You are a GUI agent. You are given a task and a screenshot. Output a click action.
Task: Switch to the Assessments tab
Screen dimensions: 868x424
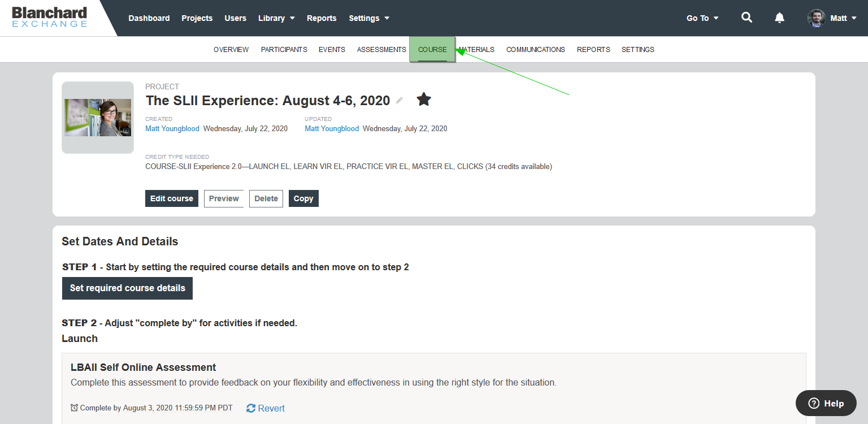click(381, 50)
